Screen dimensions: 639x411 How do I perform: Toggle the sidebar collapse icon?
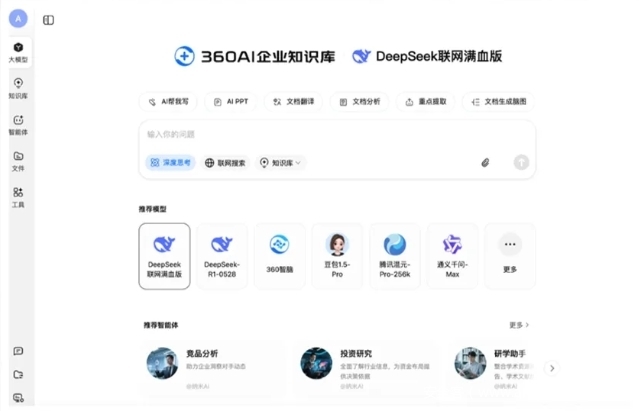tap(48, 20)
